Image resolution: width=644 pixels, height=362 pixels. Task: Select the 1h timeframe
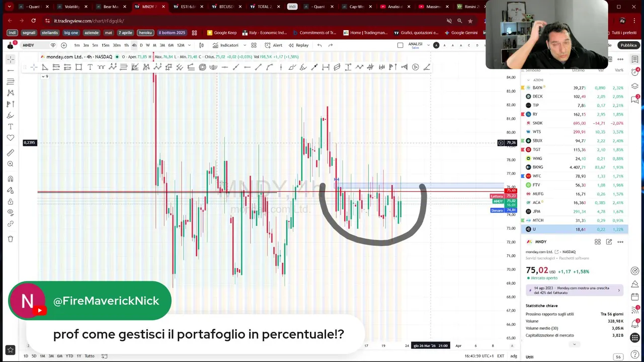[126, 45]
